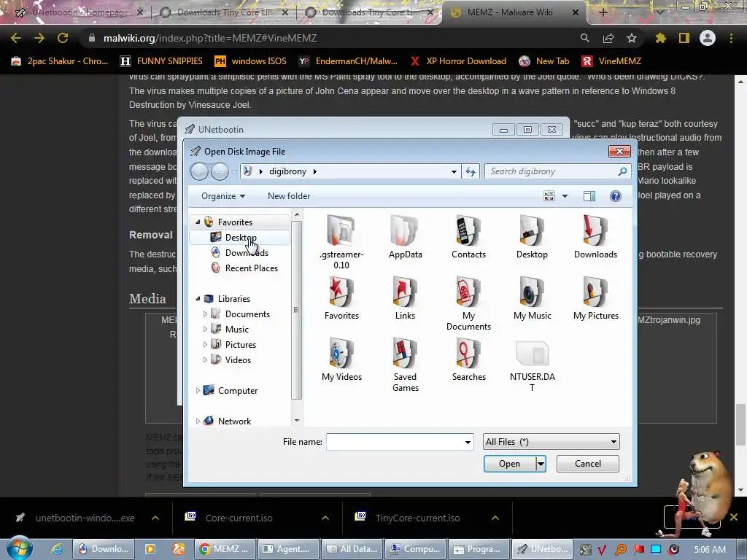Go to Desktop in Favorites sidebar
The width and height of the screenshot is (747, 560).
pos(241,237)
